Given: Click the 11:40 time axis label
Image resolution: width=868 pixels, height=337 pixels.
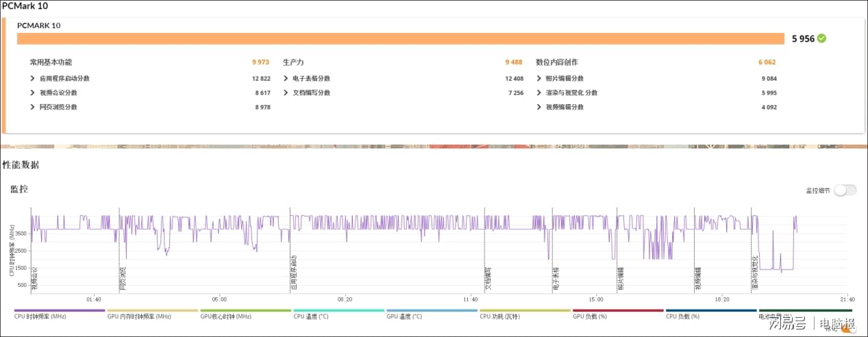Looking at the screenshot, I should click(470, 299).
